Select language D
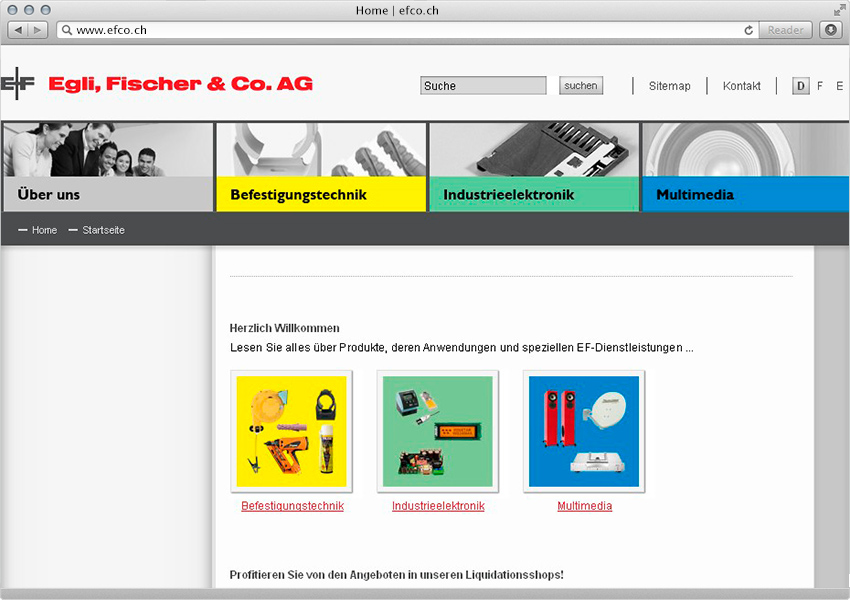850x600 pixels. (x=801, y=86)
